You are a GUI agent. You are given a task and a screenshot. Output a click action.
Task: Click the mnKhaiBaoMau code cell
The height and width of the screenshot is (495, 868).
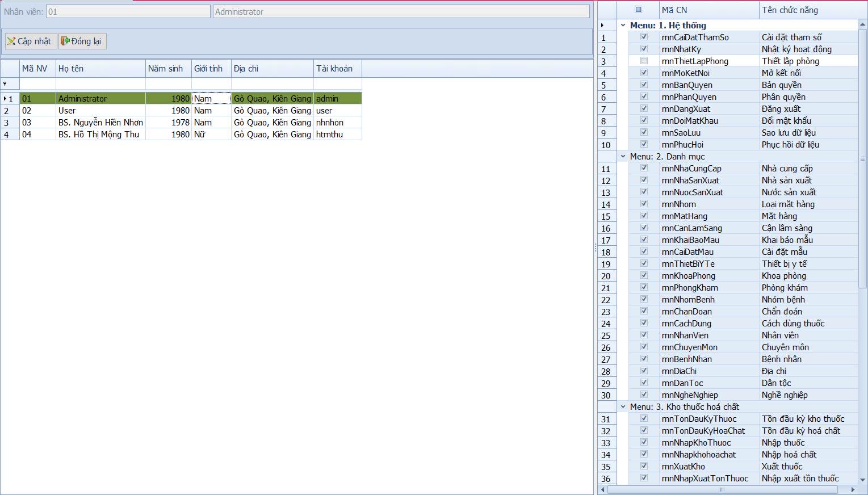(x=709, y=240)
